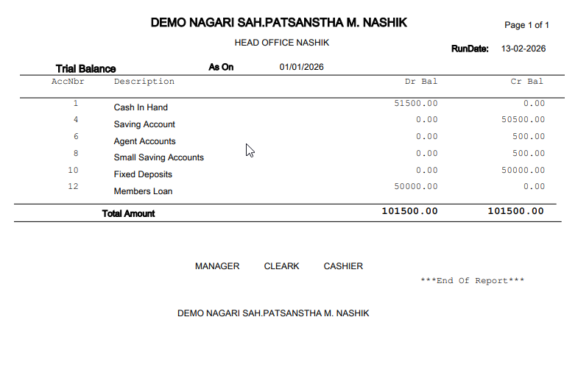
Task: Click the Cr Bal column header
Action: point(526,82)
